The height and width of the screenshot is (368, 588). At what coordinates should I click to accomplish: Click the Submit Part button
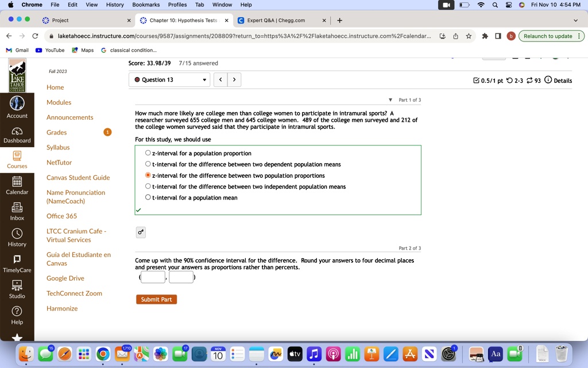point(156,299)
